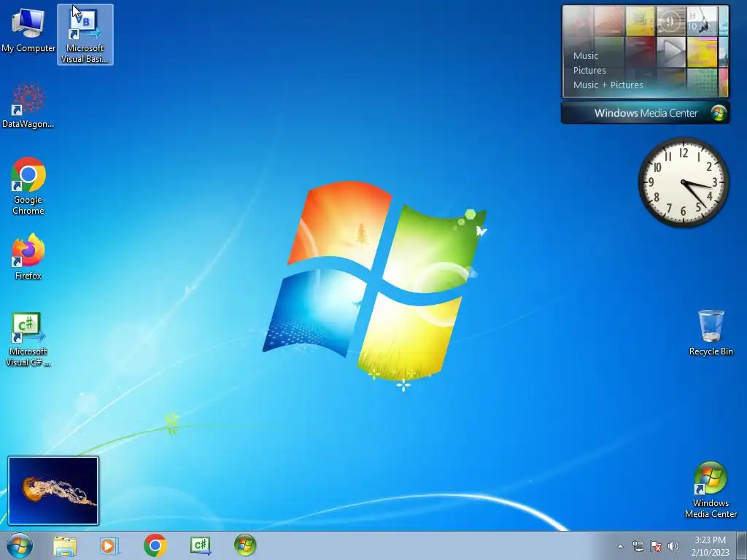747x560 pixels.
Task: Open Visual C# from the taskbar
Action: point(200,545)
